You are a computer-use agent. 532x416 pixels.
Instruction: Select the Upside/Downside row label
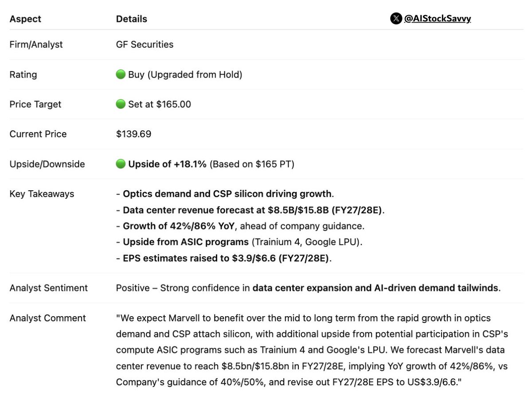(47, 164)
